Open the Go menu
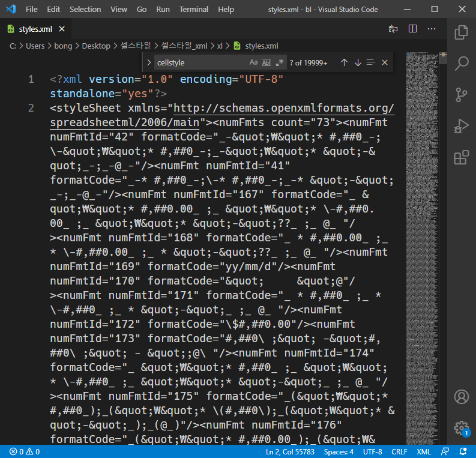 [142, 10]
